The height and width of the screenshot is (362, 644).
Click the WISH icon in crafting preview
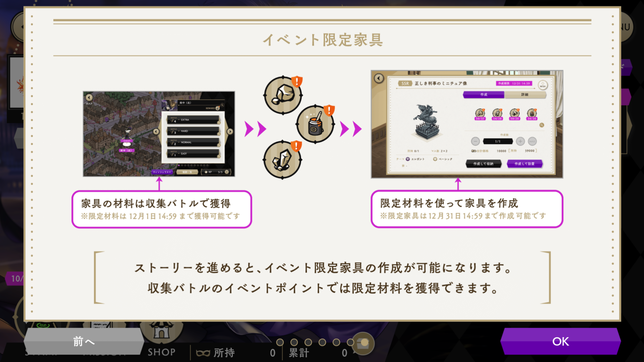point(543,85)
